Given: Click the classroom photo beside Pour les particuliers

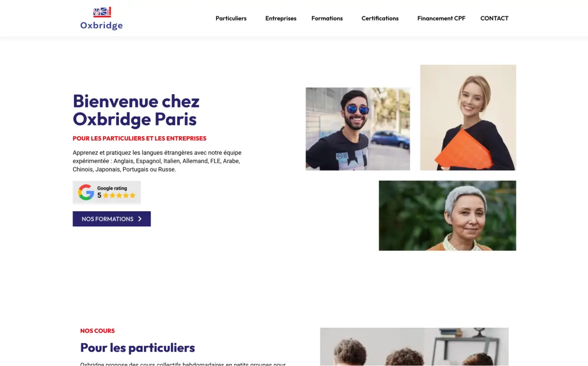Looking at the screenshot, I should coord(414,347).
